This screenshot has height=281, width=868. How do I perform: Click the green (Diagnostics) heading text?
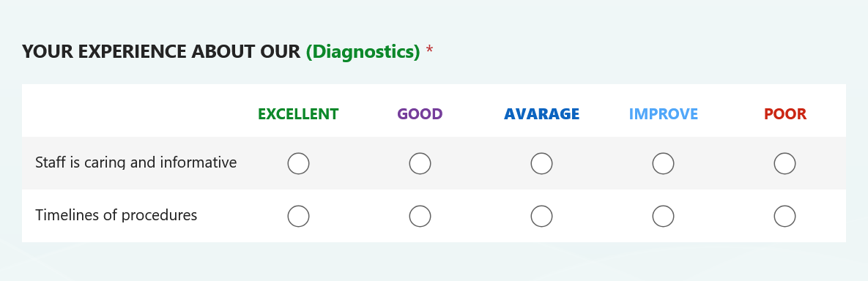[363, 52]
